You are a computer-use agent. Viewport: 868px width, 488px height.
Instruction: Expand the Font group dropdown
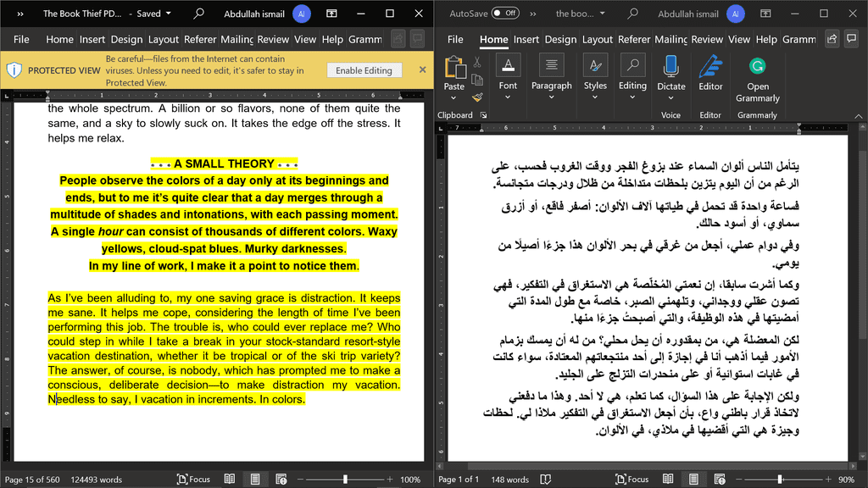[508, 97]
